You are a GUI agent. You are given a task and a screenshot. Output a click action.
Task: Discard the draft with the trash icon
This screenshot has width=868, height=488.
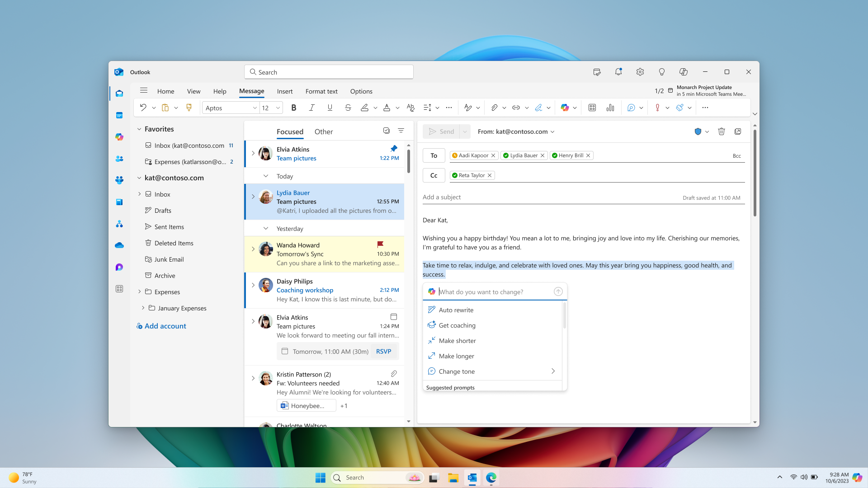(x=722, y=131)
